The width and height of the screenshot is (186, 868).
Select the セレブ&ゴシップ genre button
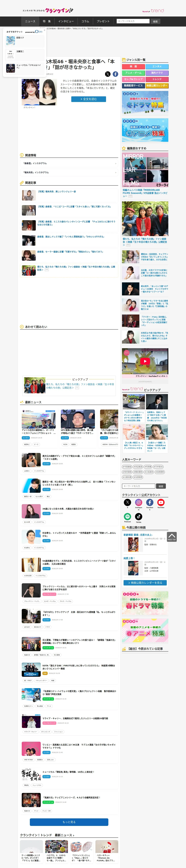tap(133, 79)
